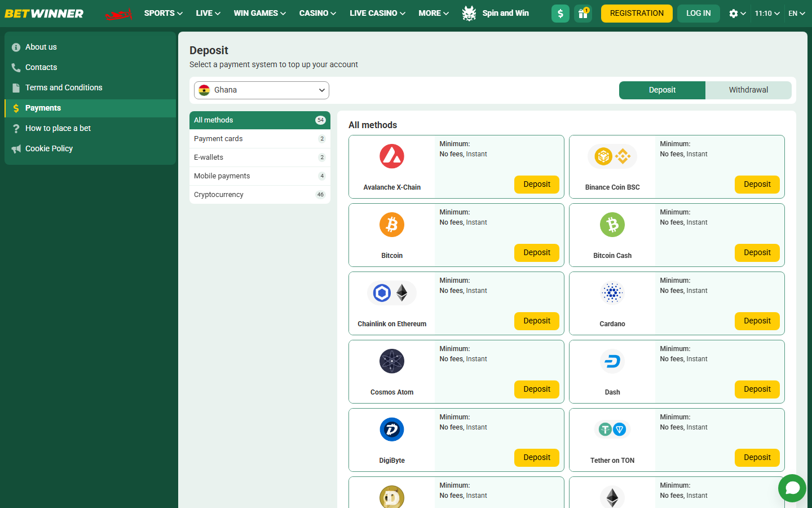
Task: Click the Cardano logo
Action: (612, 293)
